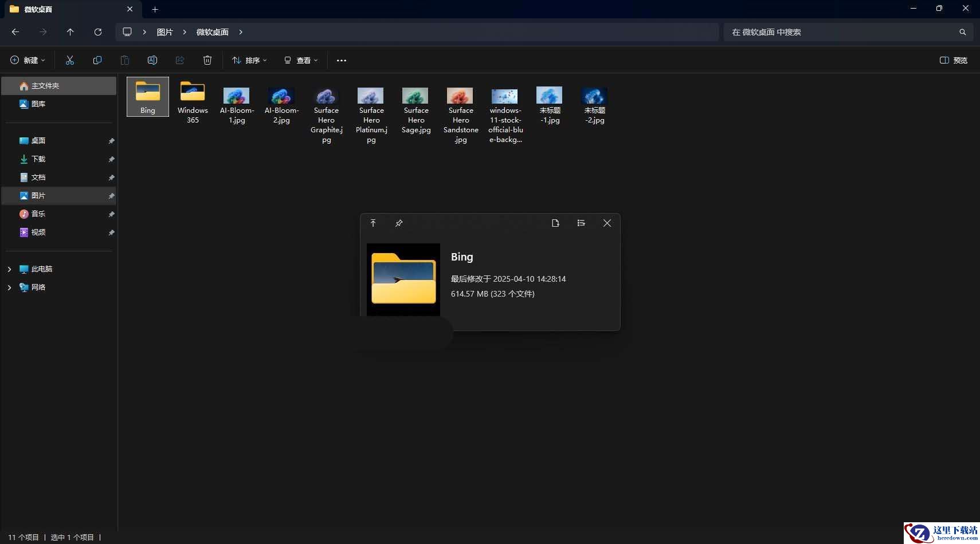Delete the selected item with trash icon
Viewport: 980px width, 544px height.
(x=207, y=60)
